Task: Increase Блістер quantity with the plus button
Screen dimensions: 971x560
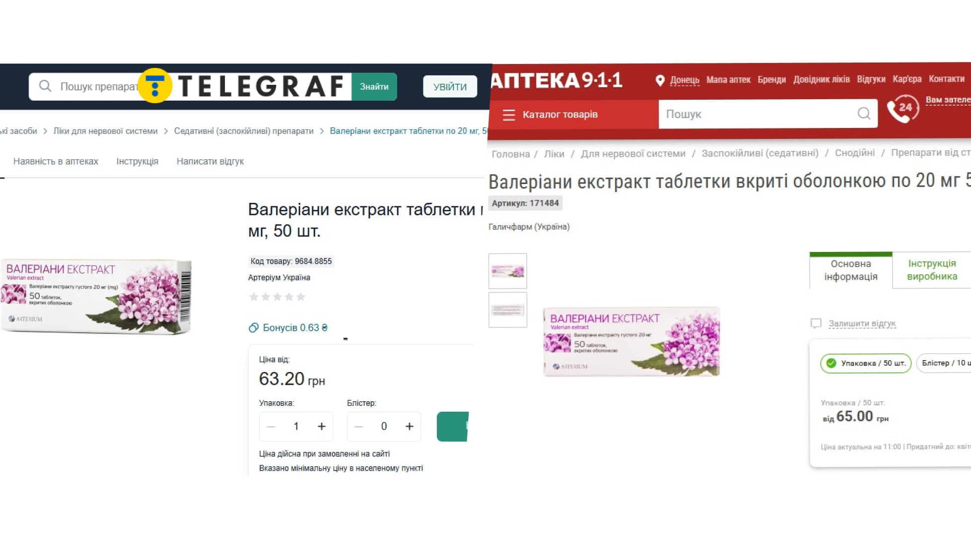Action: (x=410, y=426)
